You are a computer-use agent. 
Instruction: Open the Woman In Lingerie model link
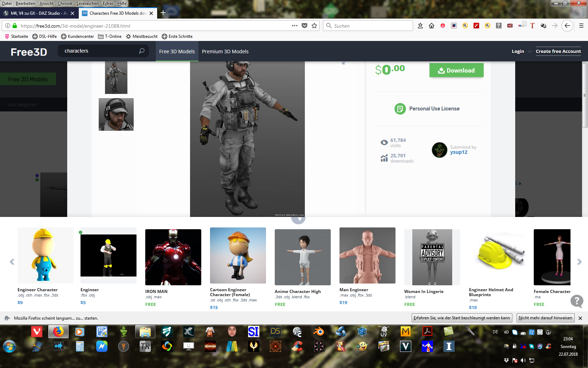[424, 292]
